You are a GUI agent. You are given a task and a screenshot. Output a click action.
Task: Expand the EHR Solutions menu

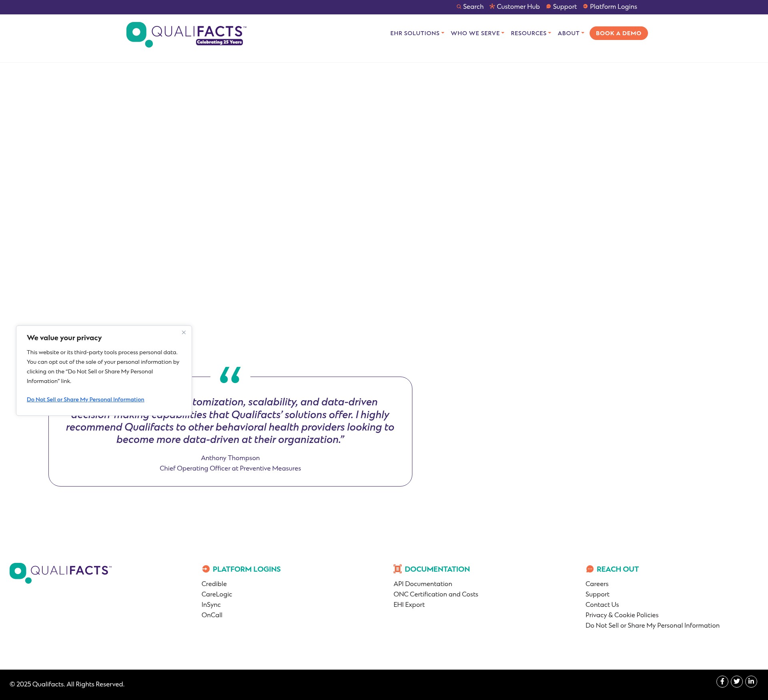click(417, 33)
